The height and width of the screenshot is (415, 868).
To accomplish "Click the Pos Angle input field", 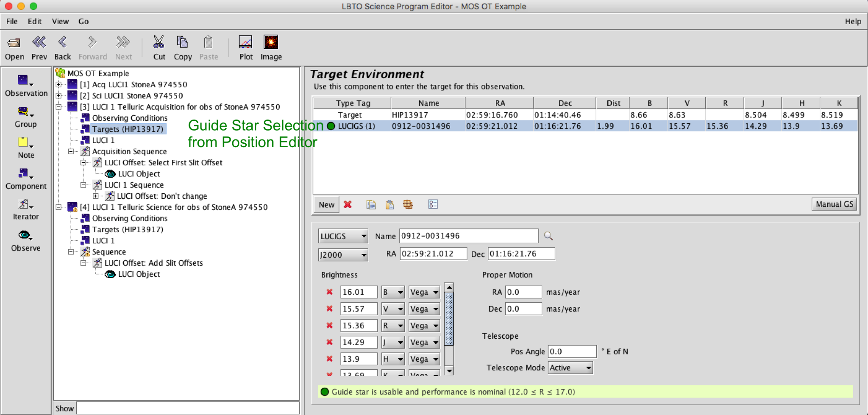I will coord(572,351).
